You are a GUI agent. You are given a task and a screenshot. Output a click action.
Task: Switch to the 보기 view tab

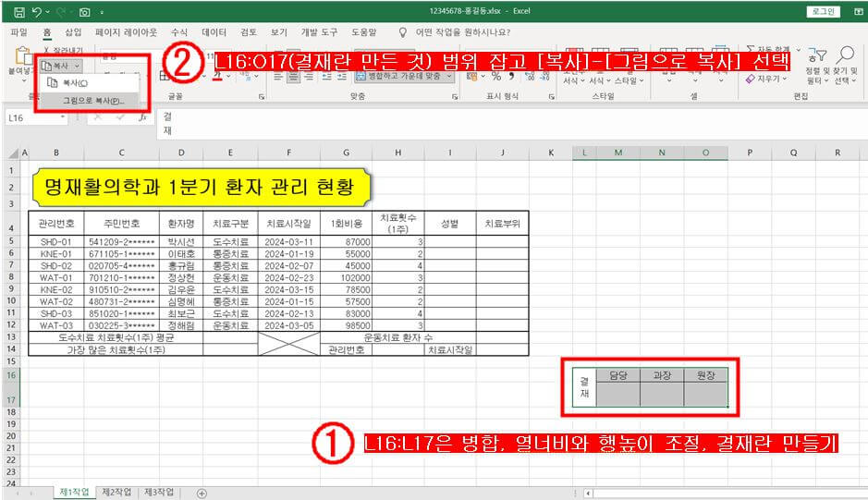coord(279,32)
